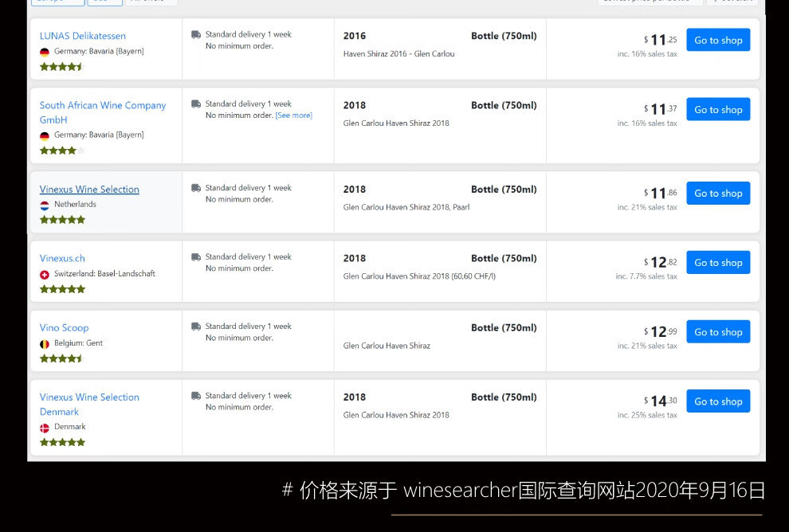
Task: Click delivery truck icon in LUNAS row
Action: point(196,34)
